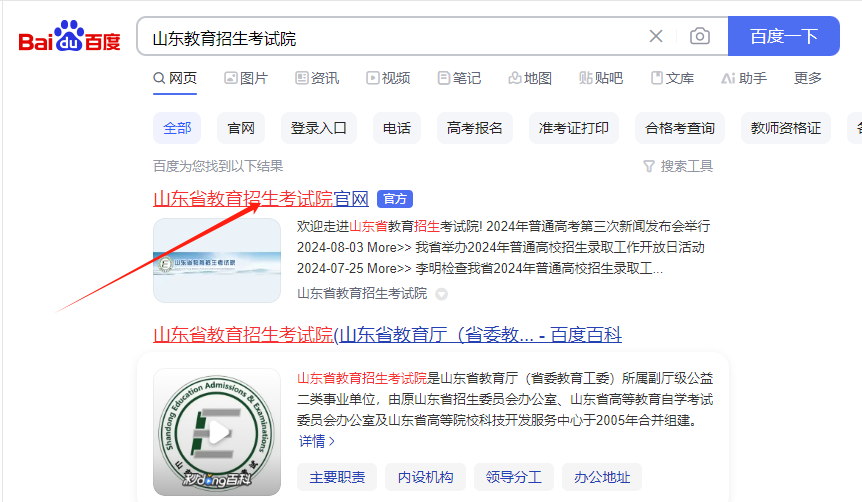This screenshot has width=862, height=502.
Task: Play the 秒懂百科 video thumbnail
Action: [217, 432]
